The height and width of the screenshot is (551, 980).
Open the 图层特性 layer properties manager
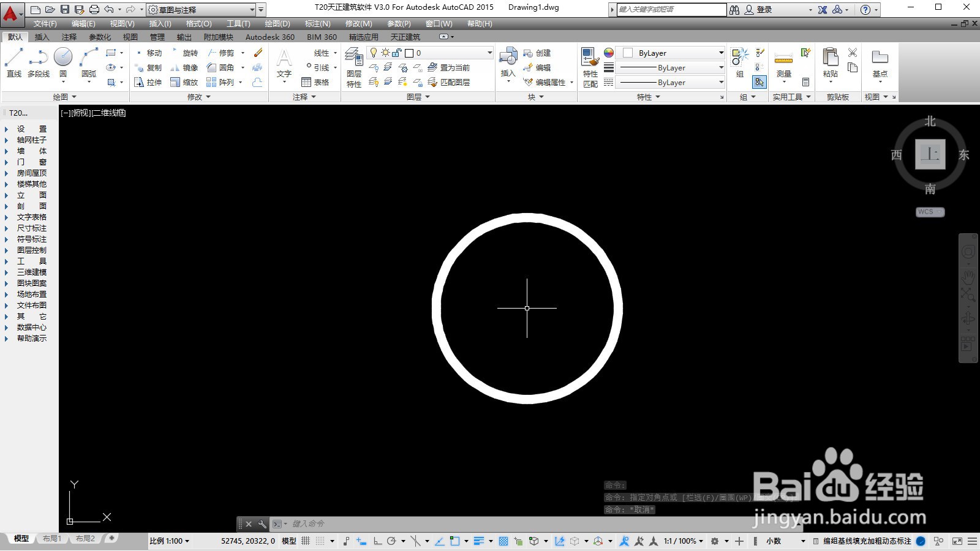tap(354, 67)
